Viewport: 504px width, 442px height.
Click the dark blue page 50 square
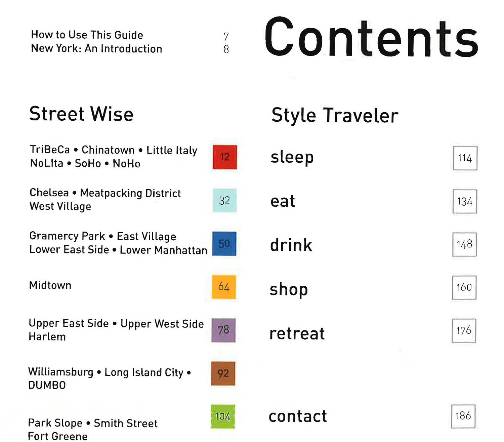pyautogui.click(x=224, y=244)
